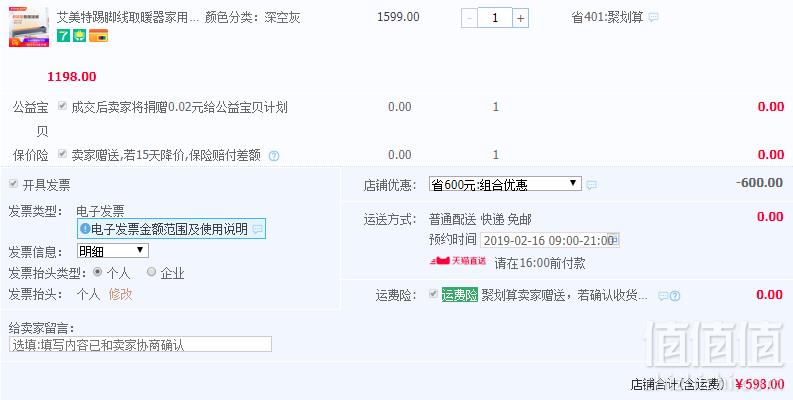
Task: Click 省401:聚划算 promotion text
Action: [607, 18]
